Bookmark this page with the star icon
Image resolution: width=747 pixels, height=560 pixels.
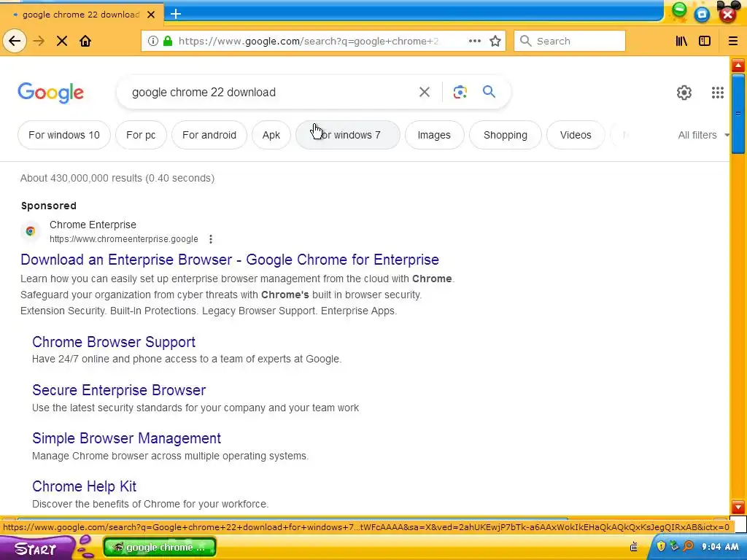point(495,41)
